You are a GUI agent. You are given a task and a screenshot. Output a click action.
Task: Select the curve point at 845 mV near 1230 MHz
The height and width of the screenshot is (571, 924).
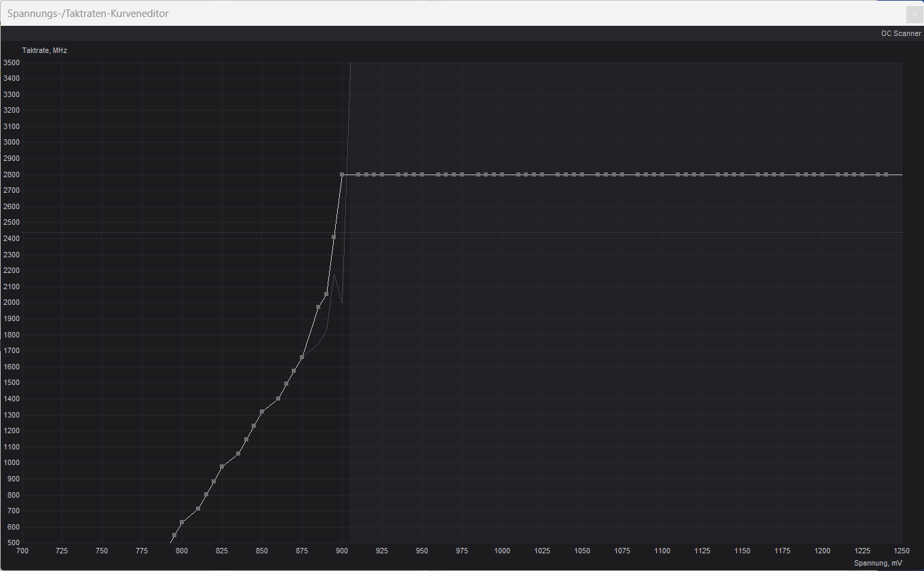click(254, 426)
